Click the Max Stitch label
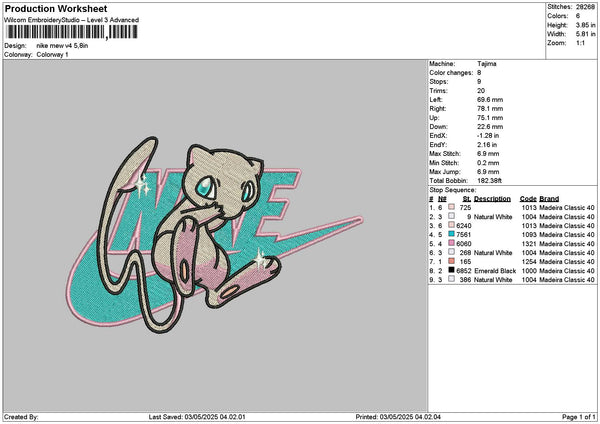This screenshot has width=600, height=424. (x=445, y=154)
